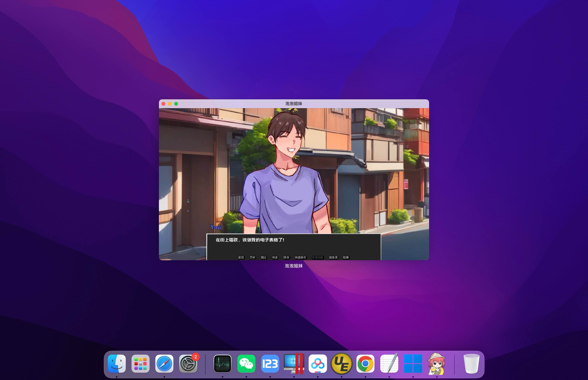The image size is (588, 380).
Task: Click the anime girl game icon in dock
Action: (437, 363)
